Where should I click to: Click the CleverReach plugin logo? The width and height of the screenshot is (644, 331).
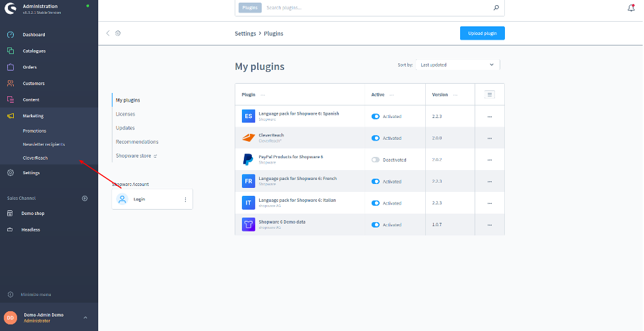click(249, 138)
